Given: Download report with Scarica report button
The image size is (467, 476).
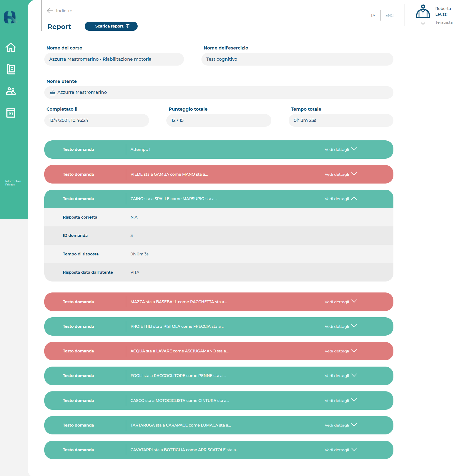Looking at the screenshot, I should 111,26.
